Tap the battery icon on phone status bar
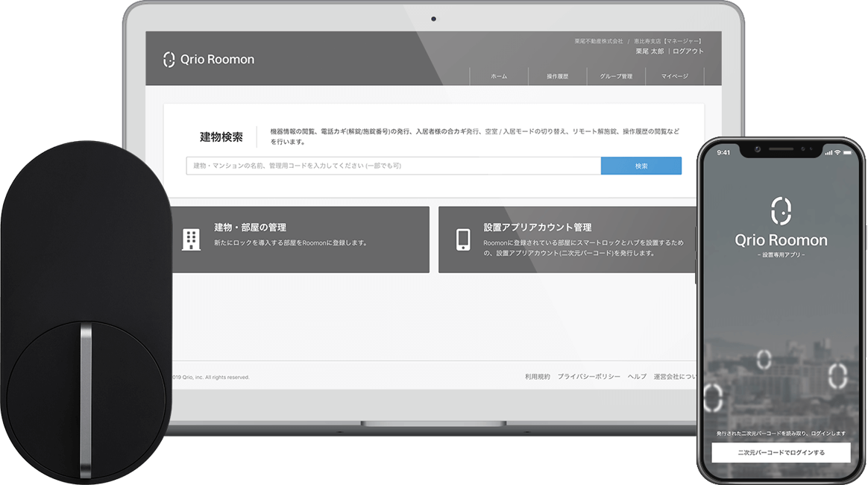Viewport: 868px width, 485px height. (x=848, y=152)
